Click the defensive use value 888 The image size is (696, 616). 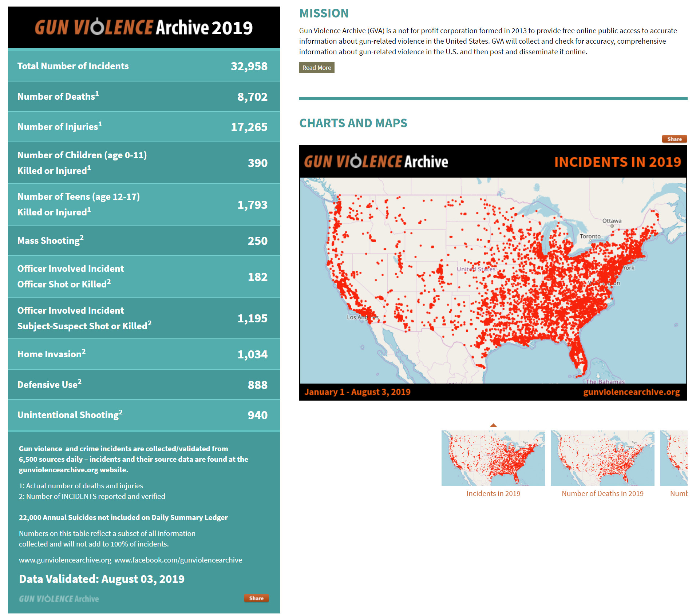257,385
